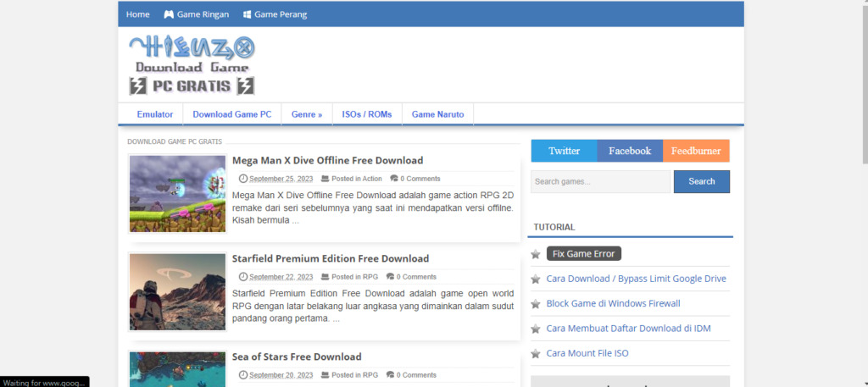Open Cara Membuat Daftar Download di IDM

[x=628, y=329]
